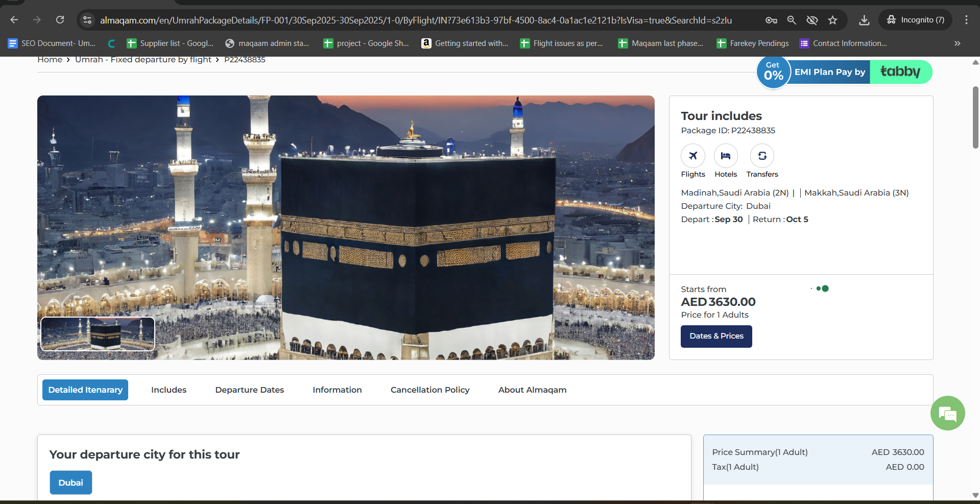The image size is (980, 504).
Task: Select the Kaaba image thumbnail
Action: pyautogui.click(x=98, y=334)
